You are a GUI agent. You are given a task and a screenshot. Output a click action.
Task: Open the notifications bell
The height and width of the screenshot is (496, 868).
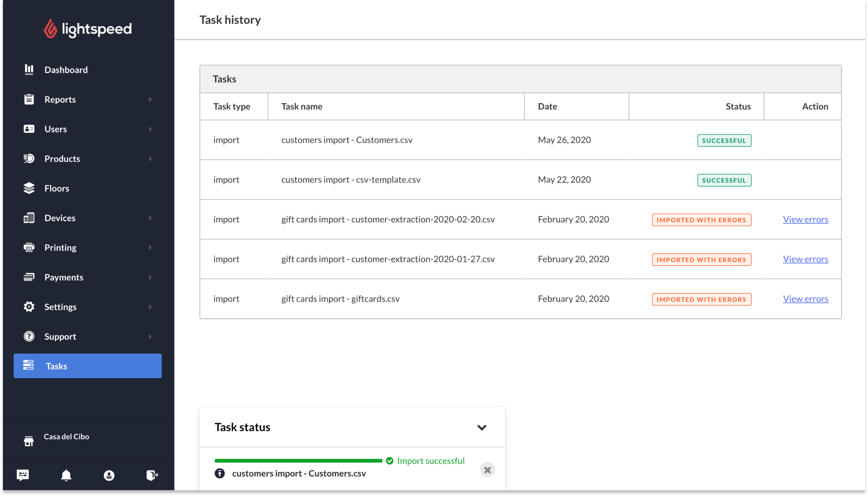[66, 475]
